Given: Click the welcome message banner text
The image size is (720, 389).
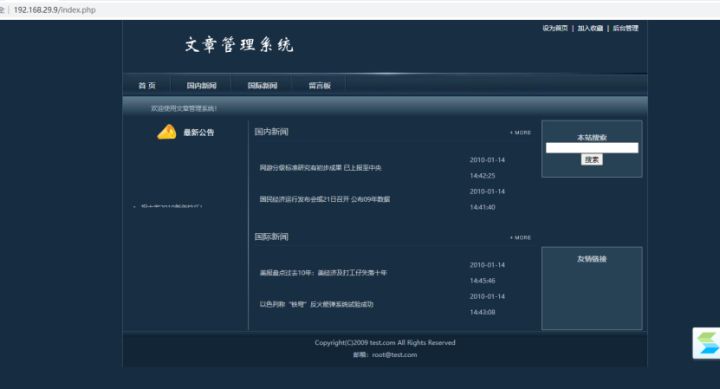Looking at the screenshot, I should (184, 108).
